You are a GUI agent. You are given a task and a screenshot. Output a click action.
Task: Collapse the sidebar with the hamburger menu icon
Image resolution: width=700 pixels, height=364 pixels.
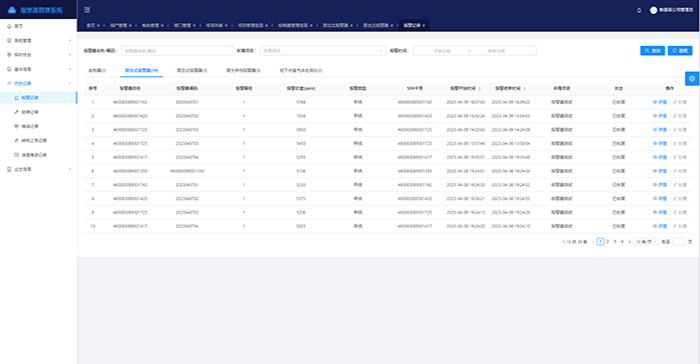coord(87,9)
